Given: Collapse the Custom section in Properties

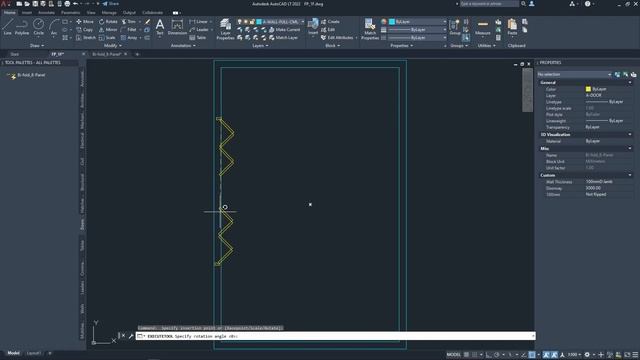Looking at the screenshot, I should 630,175.
